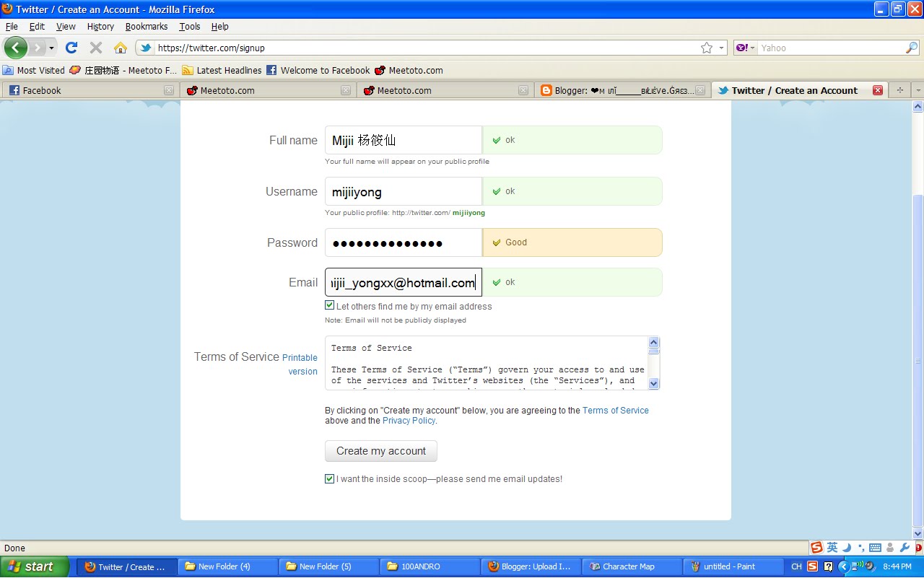
Task: Open the list all tabs dropdown
Action: click(918, 90)
